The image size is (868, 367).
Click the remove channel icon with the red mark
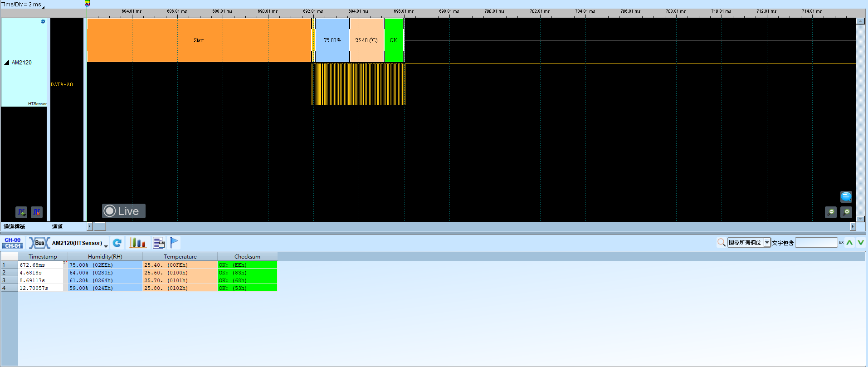point(37,212)
